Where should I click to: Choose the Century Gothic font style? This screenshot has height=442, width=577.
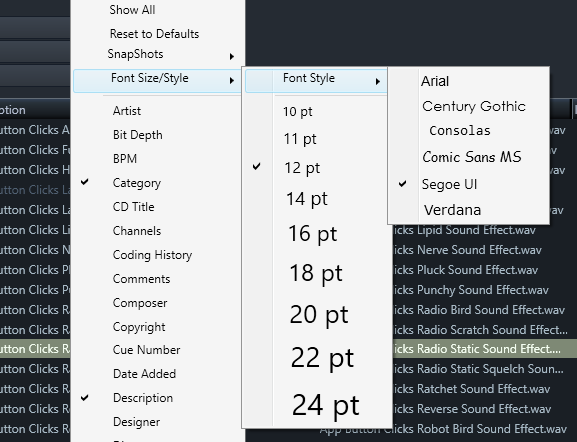coord(474,106)
